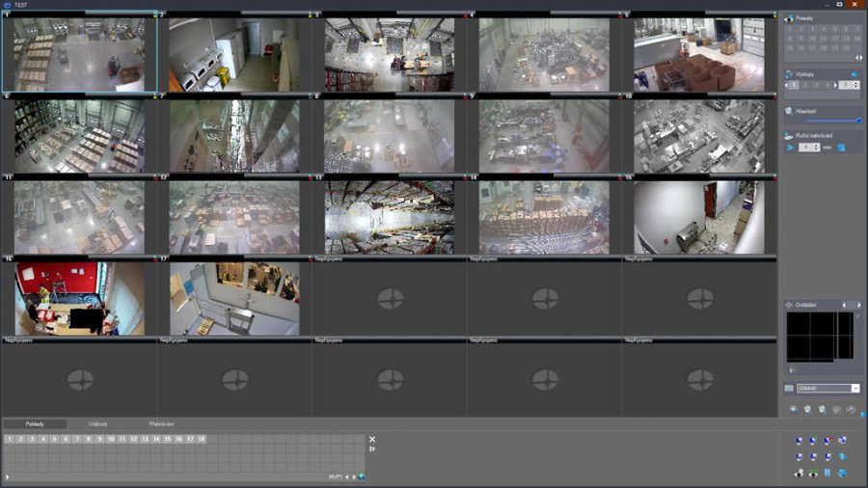Click next arrow beside MVP1 label
The width and height of the screenshot is (868, 488).
[353, 476]
